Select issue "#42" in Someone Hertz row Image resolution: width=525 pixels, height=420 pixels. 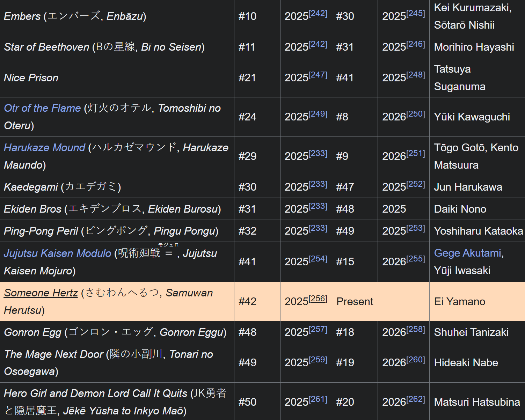coord(247,302)
